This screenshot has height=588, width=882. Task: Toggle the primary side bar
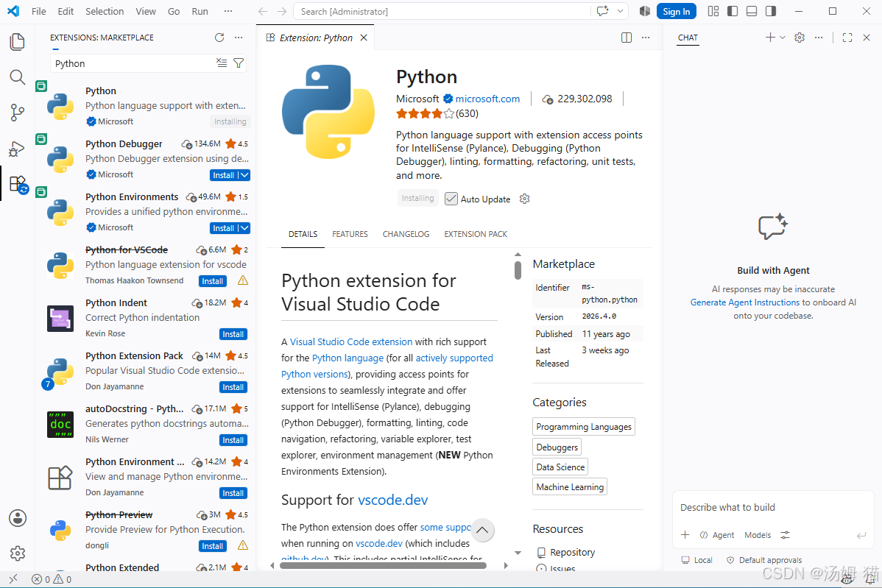733,11
